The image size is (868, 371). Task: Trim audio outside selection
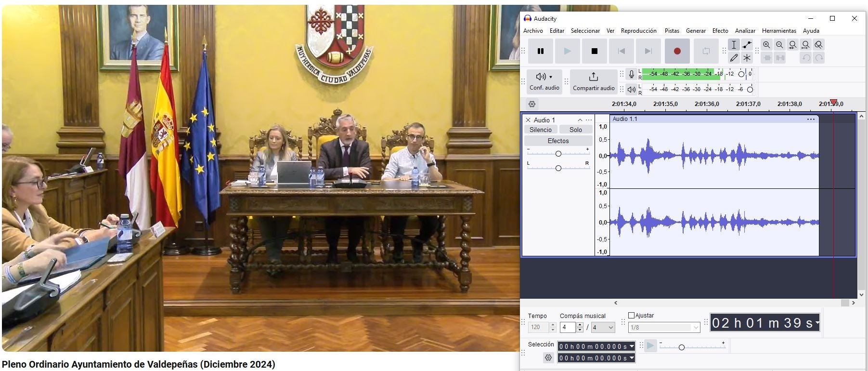point(767,58)
